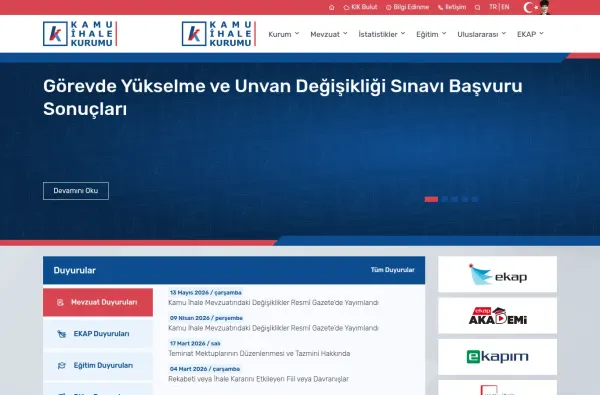Viewport: 600px width, 395px height.
Task: Click the Devamını Oku button
Action: tap(76, 191)
